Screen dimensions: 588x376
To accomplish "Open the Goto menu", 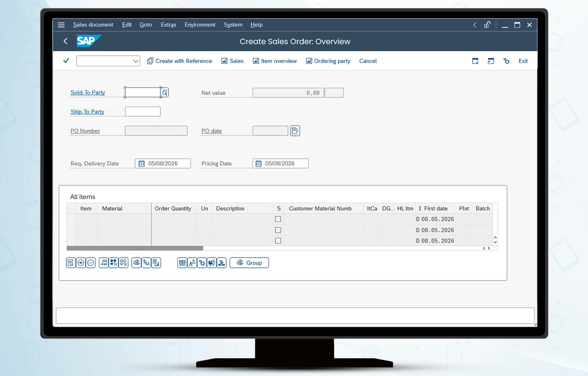I will [x=146, y=25].
